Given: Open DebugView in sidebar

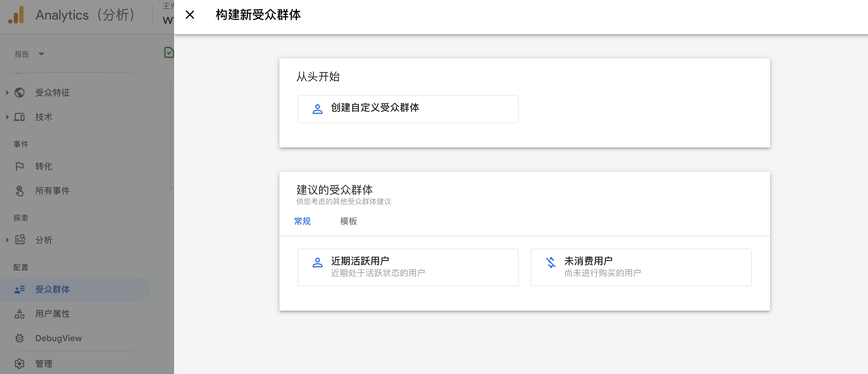Looking at the screenshot, I should tap(59, 338).
